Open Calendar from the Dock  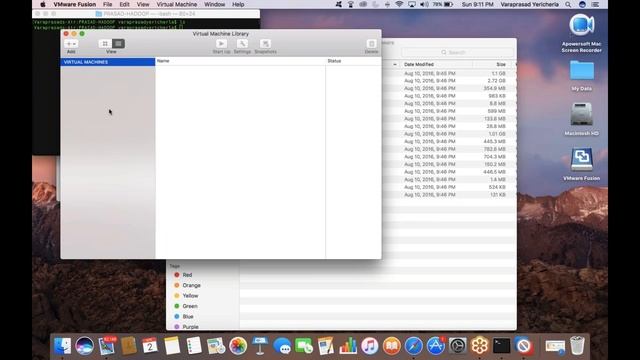pos(150,346)
